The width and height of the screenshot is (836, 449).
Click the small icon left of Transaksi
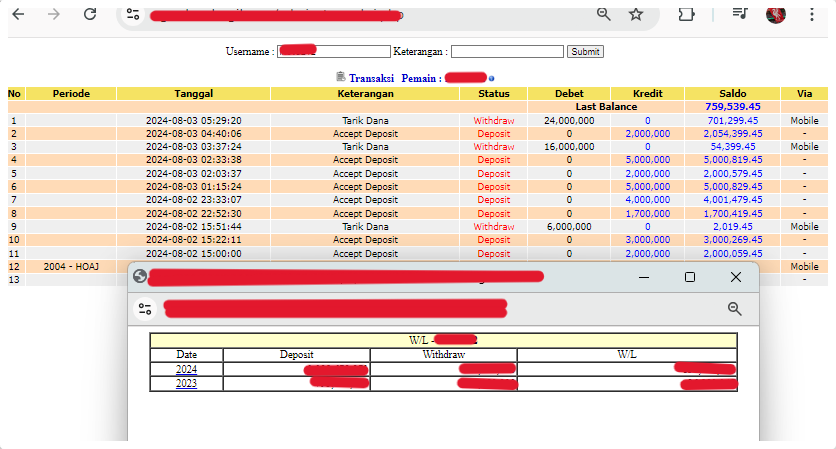[341, 77]
